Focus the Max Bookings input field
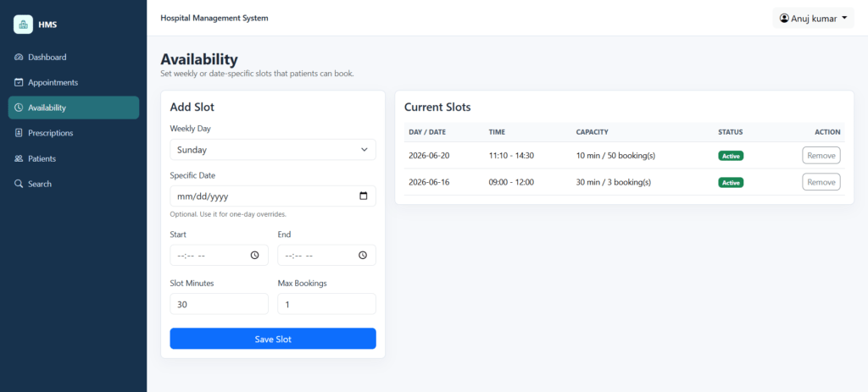Screen dimensions: 868x392 [x=326, y=304]
